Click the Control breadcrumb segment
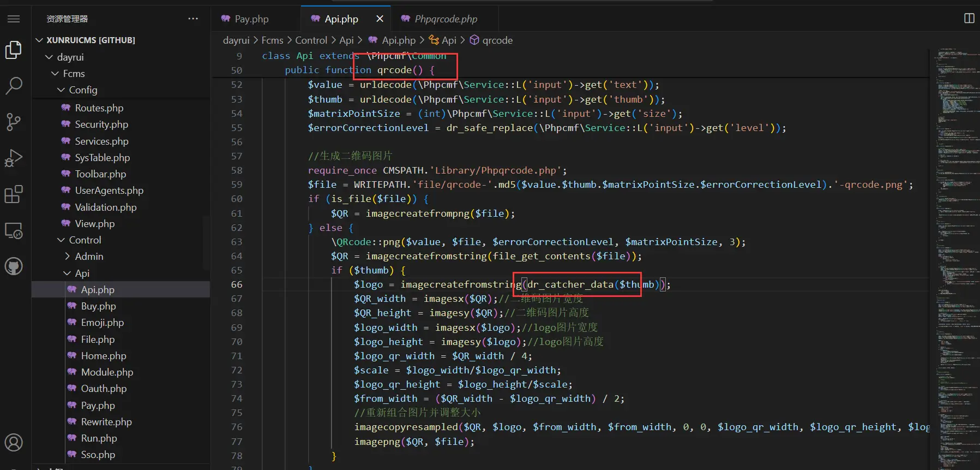The height and width of the screenshot is (470, 980). point(311,40)
